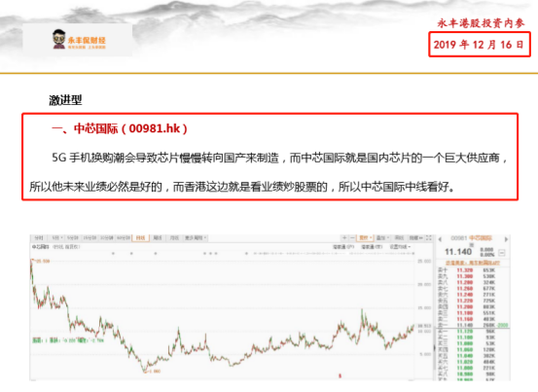This screenshot has height=392, width=538.
Task: Click the 港股通(深) label
Action: click(x=372, y=247)
